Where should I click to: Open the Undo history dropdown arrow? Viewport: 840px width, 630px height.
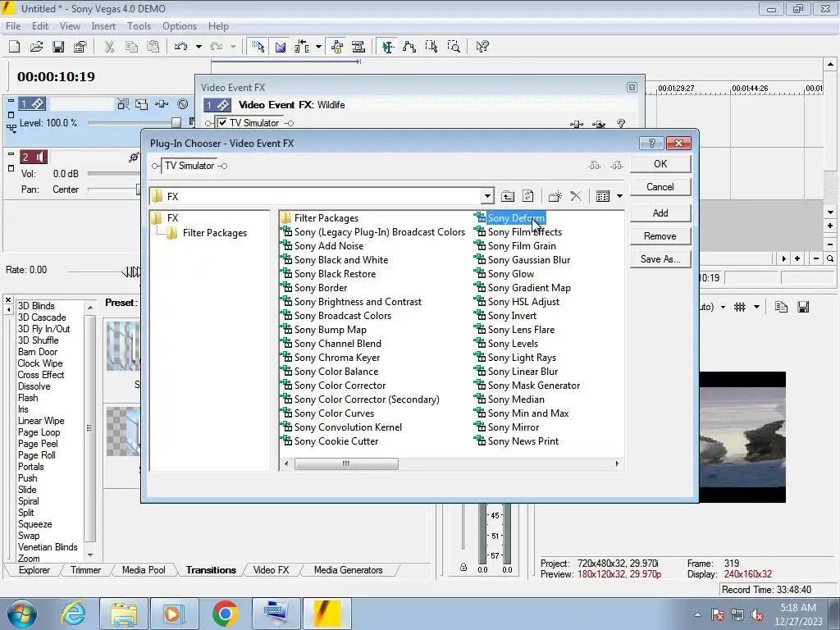point(199,47)
